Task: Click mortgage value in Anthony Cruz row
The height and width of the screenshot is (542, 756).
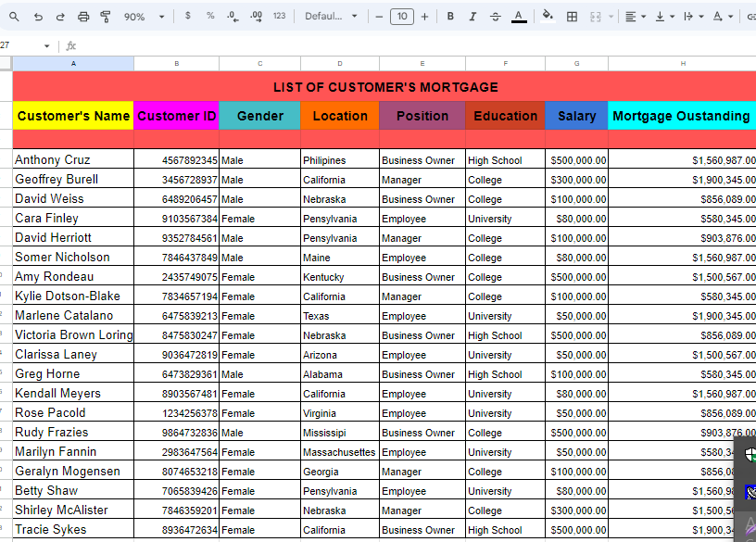Action: pos(682,159)
